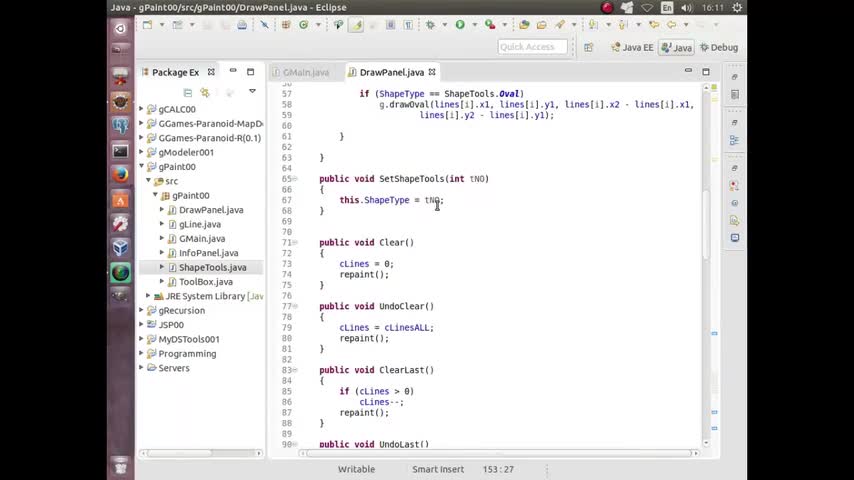Minimize the Package Explorer view
Screen dimensions: 854x480
coord(233,72)
